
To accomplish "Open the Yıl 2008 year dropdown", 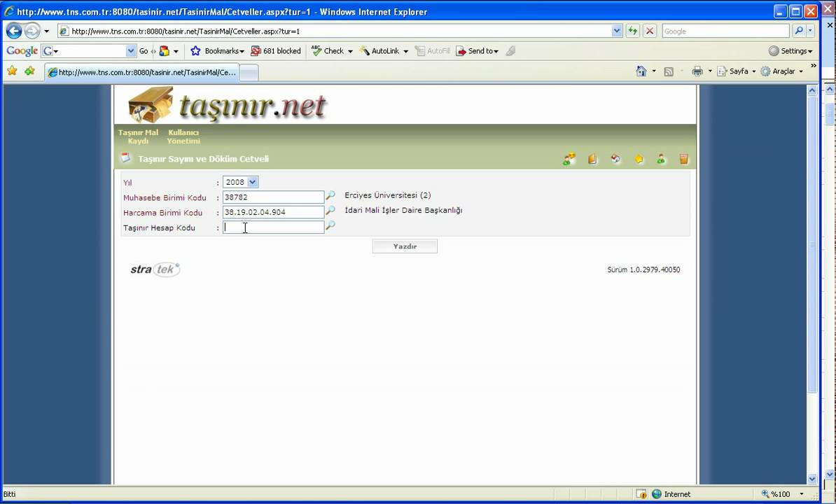I will (240, 182).
